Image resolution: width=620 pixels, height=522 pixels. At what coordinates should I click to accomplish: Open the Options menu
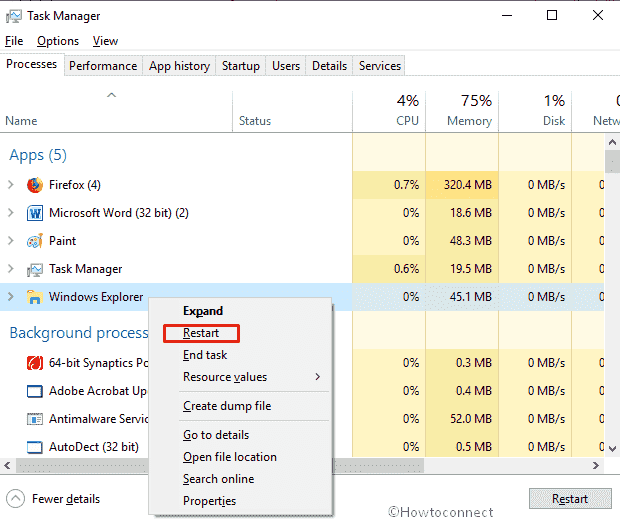[x=58, y=41]
